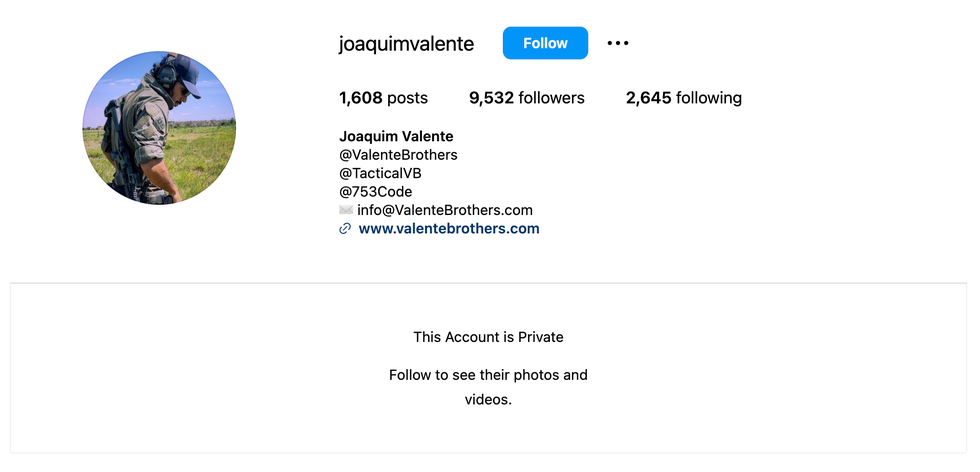Screen dimensions: 980x472
Task: Click the 1,608 posts count
Action: (383, 98)
